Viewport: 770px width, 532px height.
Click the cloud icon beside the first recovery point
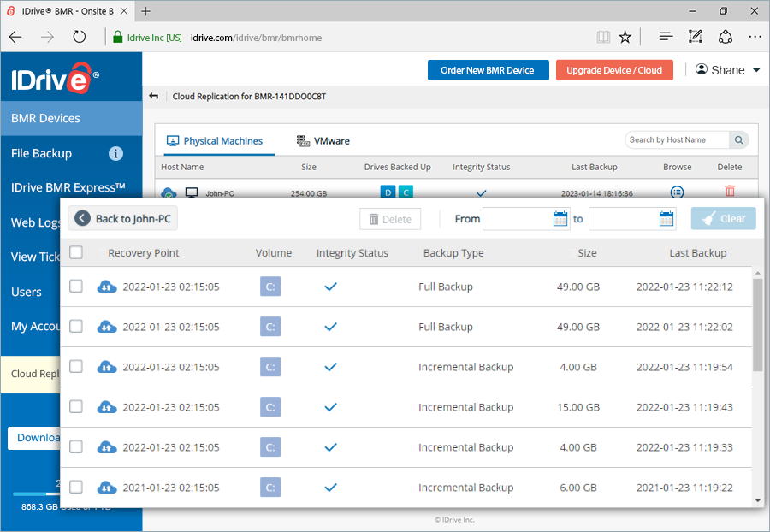tap(106, 287)
